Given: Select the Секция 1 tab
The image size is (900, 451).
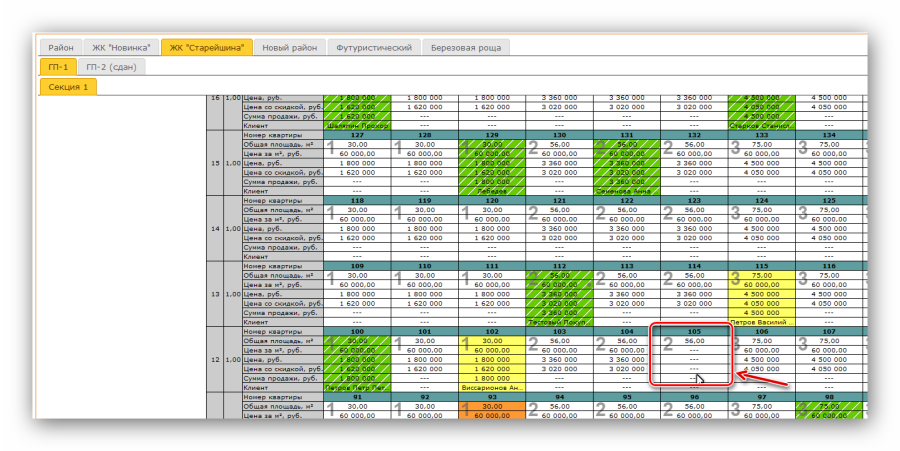Looking at the screenshot, I should coord(69,87).
